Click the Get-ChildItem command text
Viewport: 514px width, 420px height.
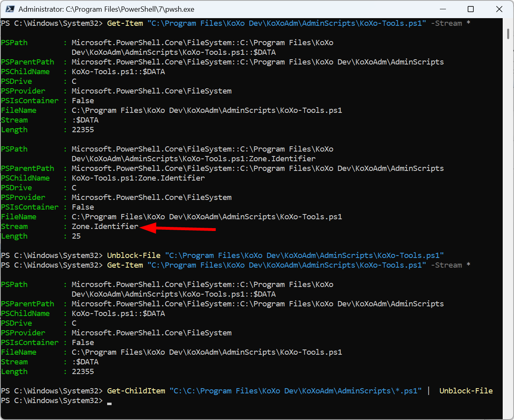[136, 391]
